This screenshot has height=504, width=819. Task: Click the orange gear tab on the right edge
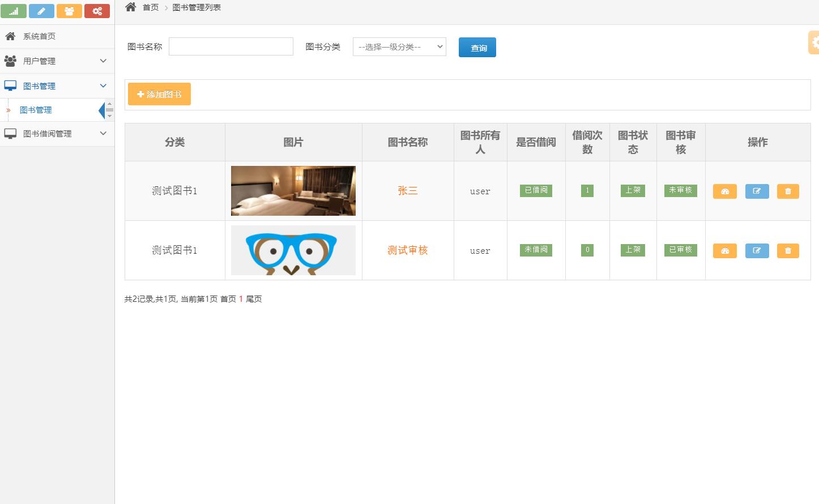815,42
